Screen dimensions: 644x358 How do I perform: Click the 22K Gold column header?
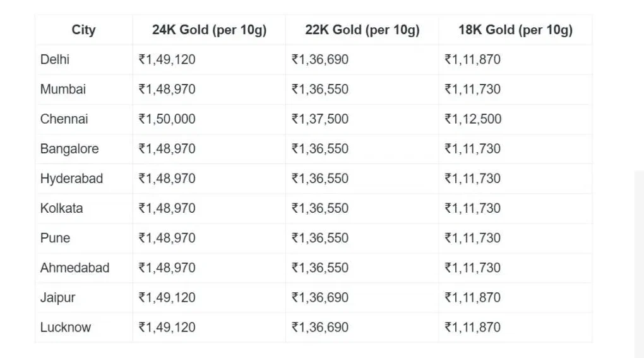click(362, 30)
